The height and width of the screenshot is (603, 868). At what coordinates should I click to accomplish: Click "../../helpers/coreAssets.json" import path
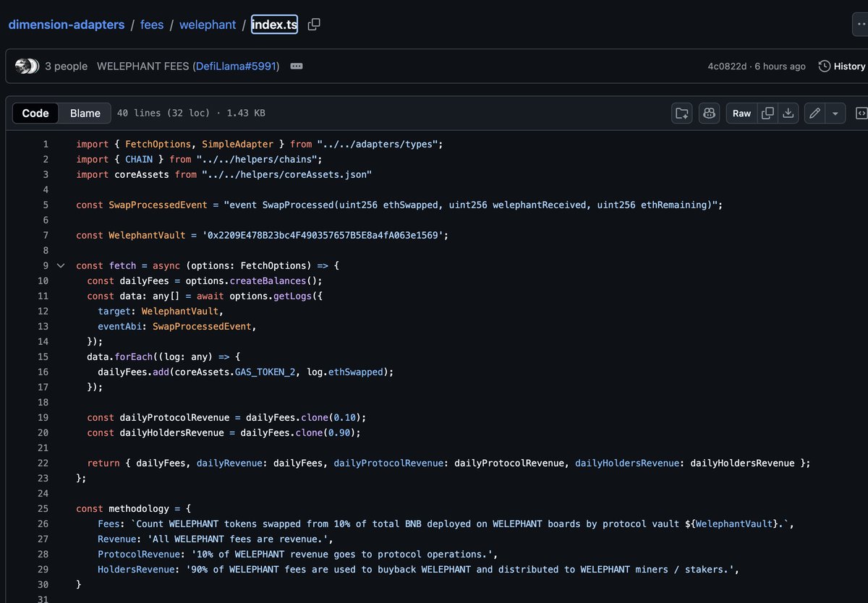pos(286,174)
